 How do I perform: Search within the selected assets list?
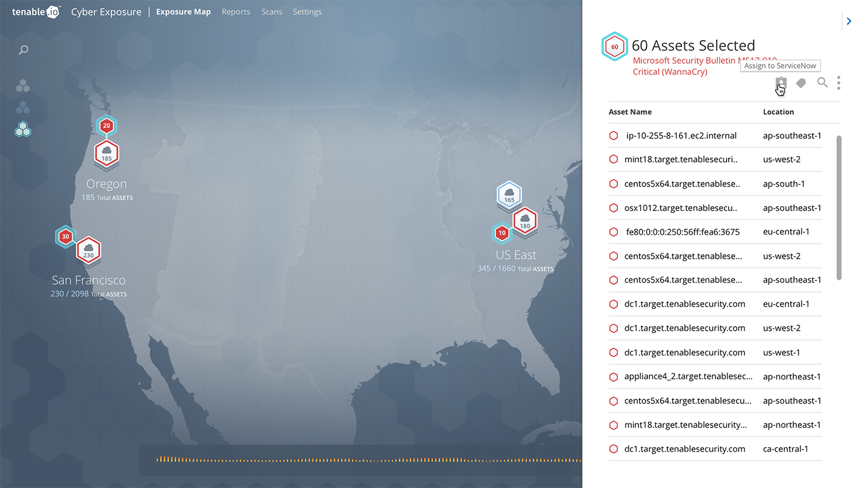pos(822,83)
